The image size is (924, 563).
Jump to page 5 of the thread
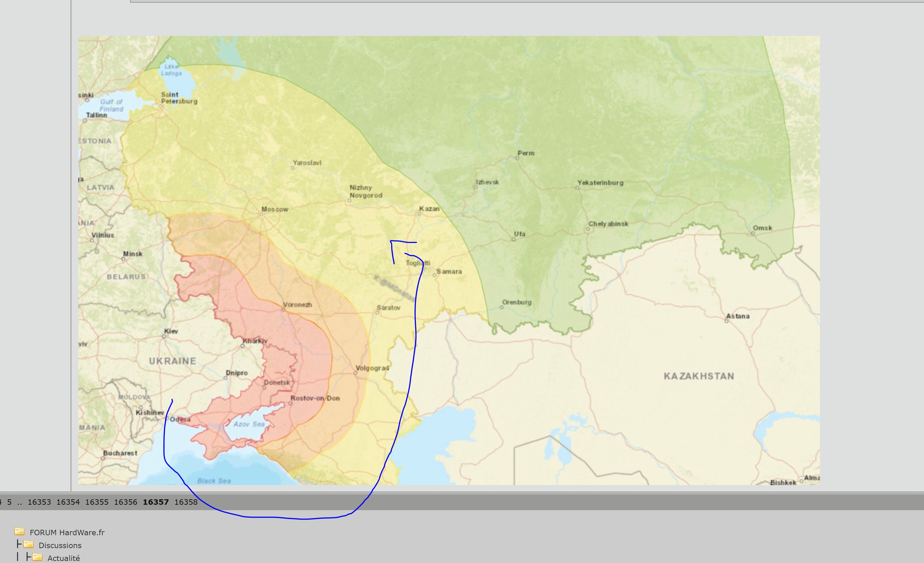pyautogui.click(x=9, y=502)
